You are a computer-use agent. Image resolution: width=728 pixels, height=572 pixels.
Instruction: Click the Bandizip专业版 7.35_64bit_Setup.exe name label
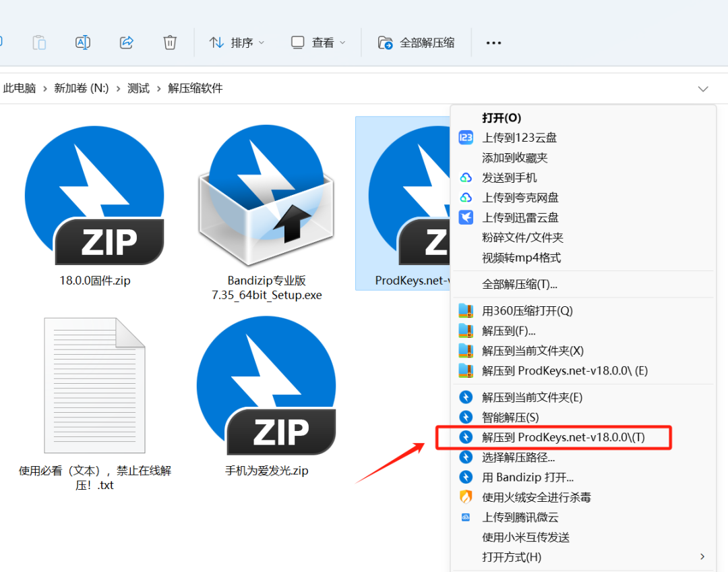tap(266, 287)
